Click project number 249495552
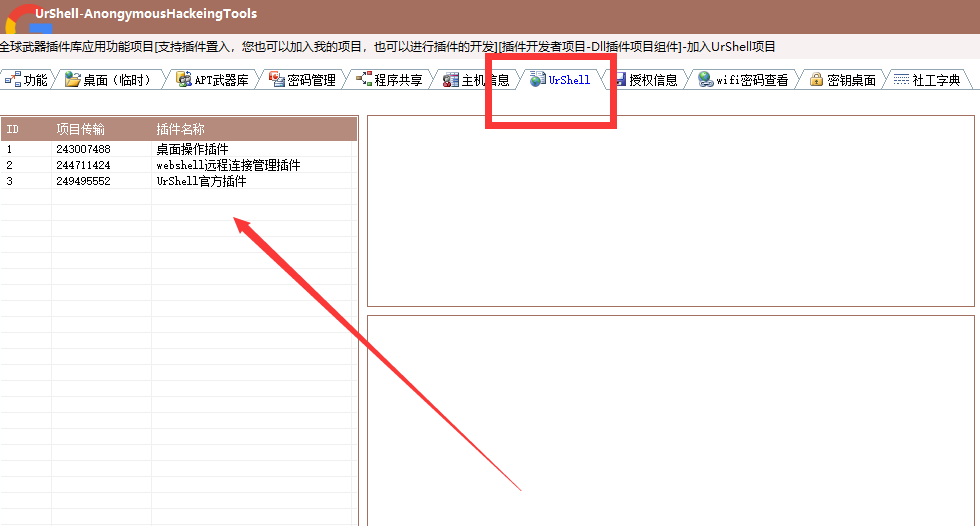Viewport: 980px width, 526px height. click(x=83, y=181)
